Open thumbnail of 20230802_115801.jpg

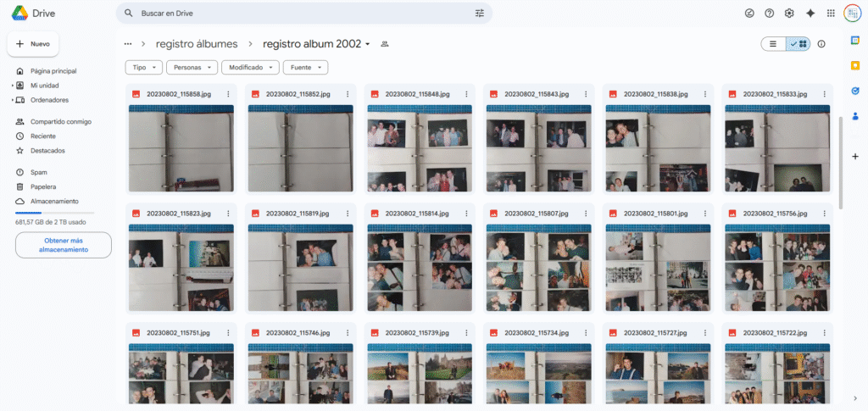coord(658,268)
